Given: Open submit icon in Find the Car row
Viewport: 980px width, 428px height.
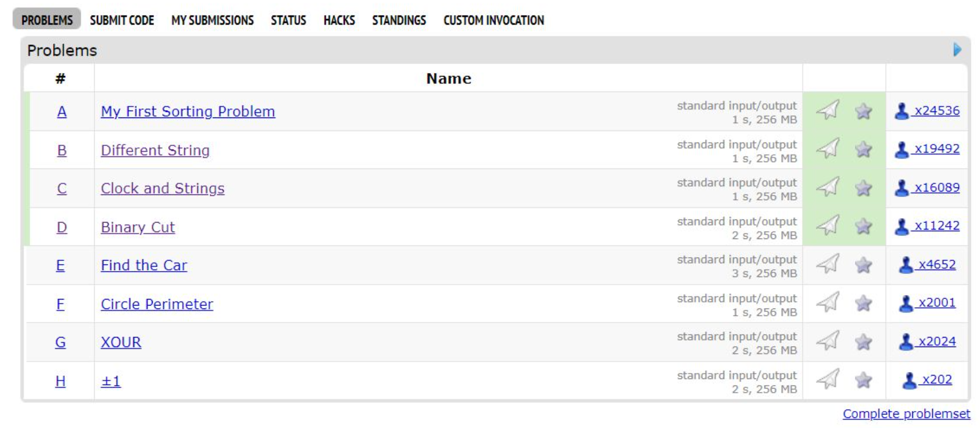Looking at the screenshot, I should tap(828, 264).
